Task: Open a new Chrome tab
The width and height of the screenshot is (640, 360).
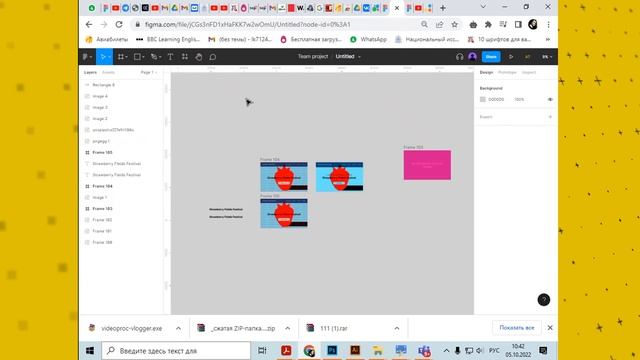Action: coord(442,8)
